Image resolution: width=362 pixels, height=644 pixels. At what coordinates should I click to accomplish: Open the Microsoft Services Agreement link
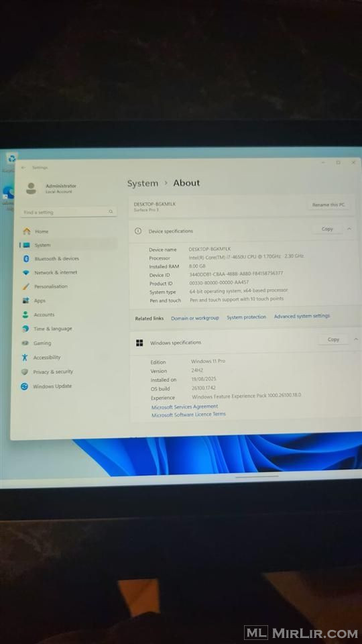click(185, 407)
